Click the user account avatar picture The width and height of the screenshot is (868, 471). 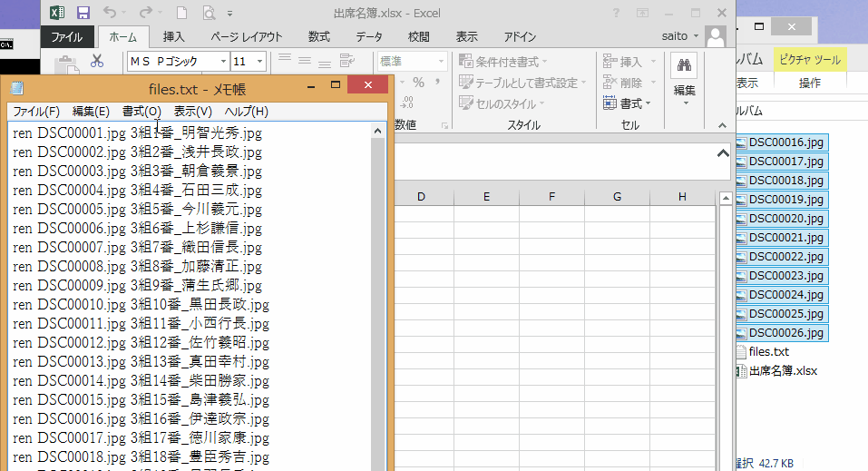pos(716,36)
